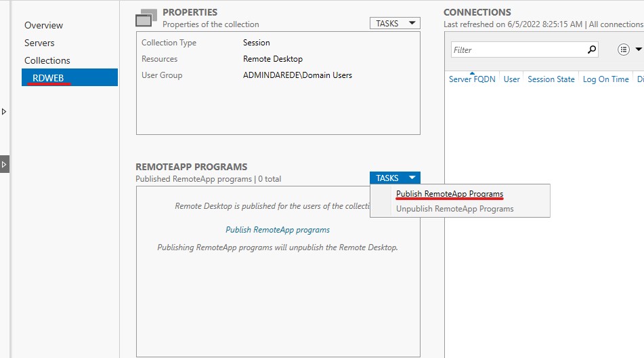Focus the connections Filter field
Viewport: 644px width, 358px height.
tap(519, 49)
